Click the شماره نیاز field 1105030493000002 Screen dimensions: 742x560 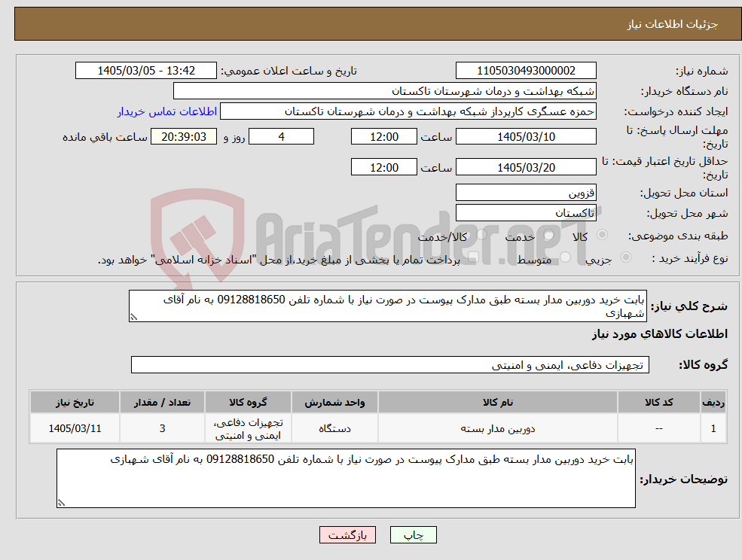[526, 71]
